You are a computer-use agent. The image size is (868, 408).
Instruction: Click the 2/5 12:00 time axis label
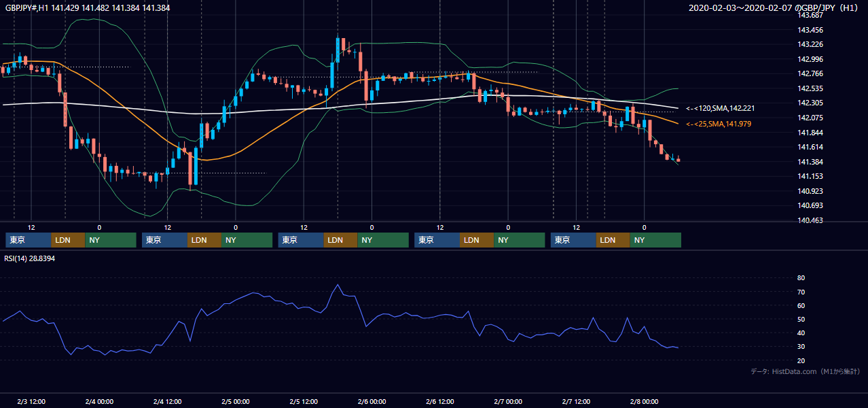pos(304,401)
